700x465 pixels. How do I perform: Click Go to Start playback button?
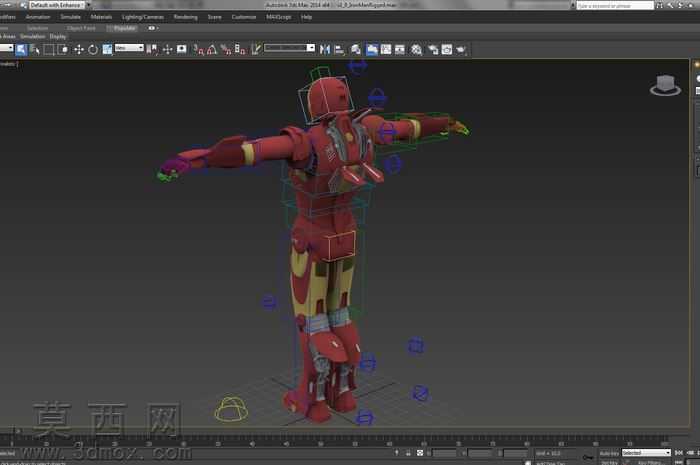(679, 453)
